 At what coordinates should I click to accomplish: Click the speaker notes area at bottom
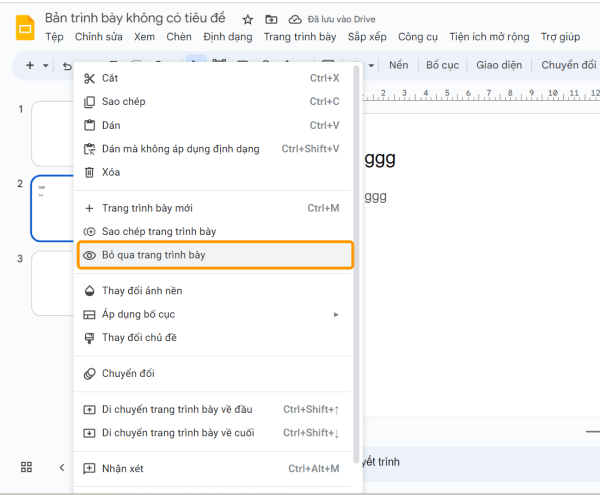481,462
